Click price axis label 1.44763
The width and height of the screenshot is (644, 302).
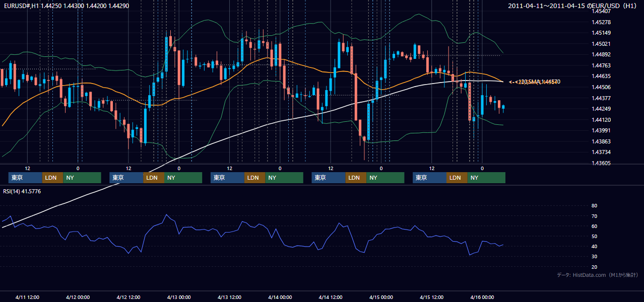click(601, 65)
